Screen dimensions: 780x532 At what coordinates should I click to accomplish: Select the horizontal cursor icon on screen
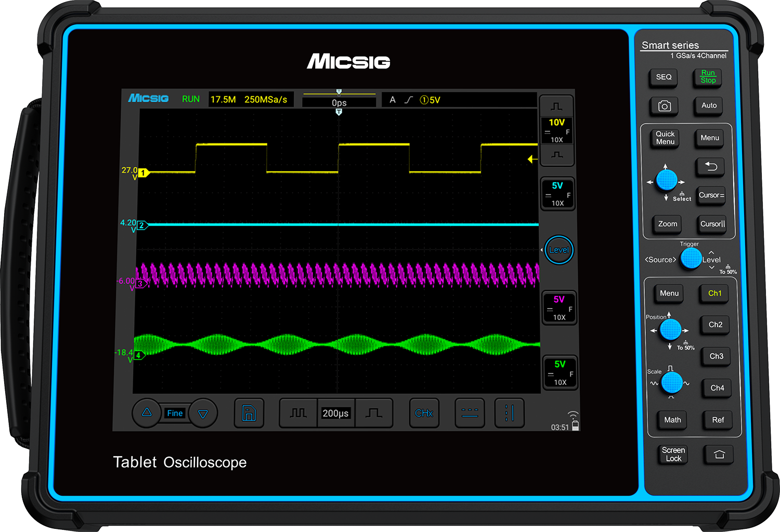click(470, 413)
